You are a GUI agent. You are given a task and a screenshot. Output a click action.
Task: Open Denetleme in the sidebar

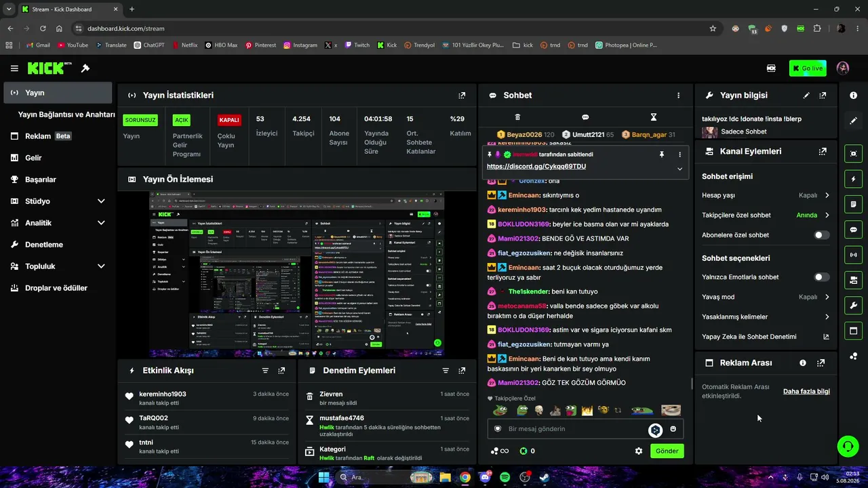(58, 245)
